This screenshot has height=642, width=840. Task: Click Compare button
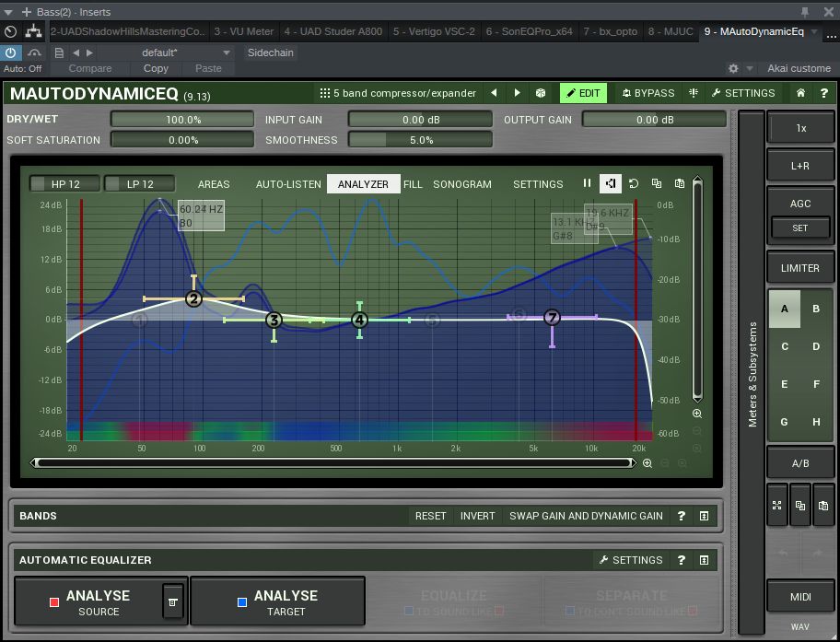[x=90, y=68]
